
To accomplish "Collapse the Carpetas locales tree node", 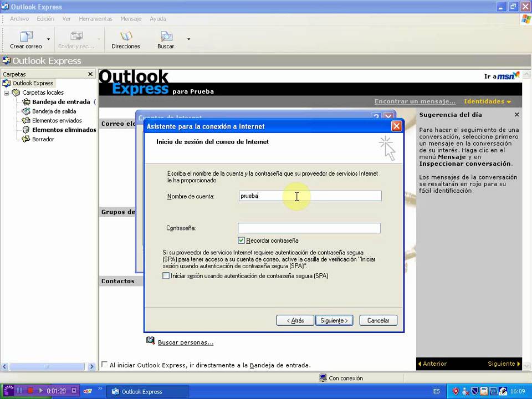I will 6,93.
